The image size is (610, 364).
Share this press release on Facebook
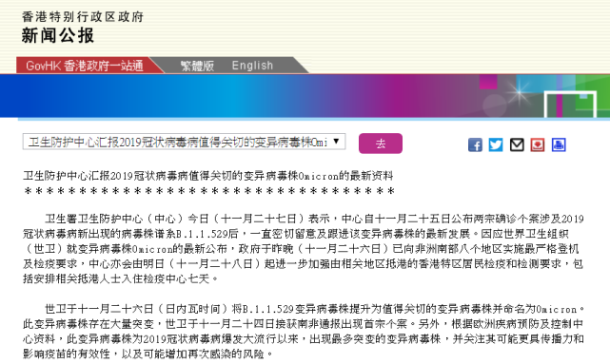click(x=475, y=144)
